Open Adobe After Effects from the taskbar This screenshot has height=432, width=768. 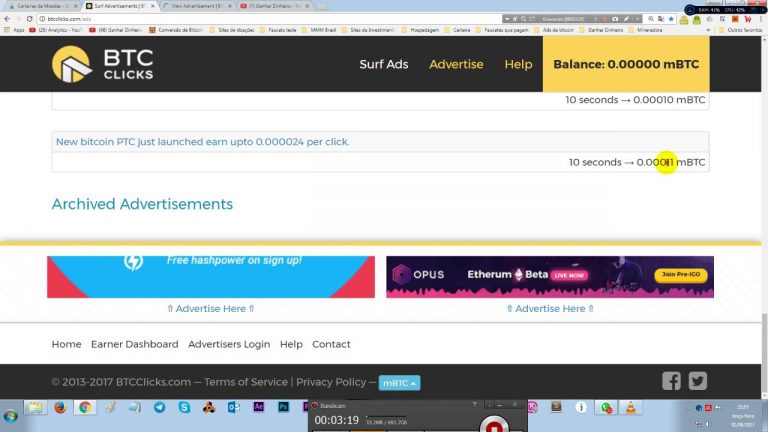tap(259, 407)
